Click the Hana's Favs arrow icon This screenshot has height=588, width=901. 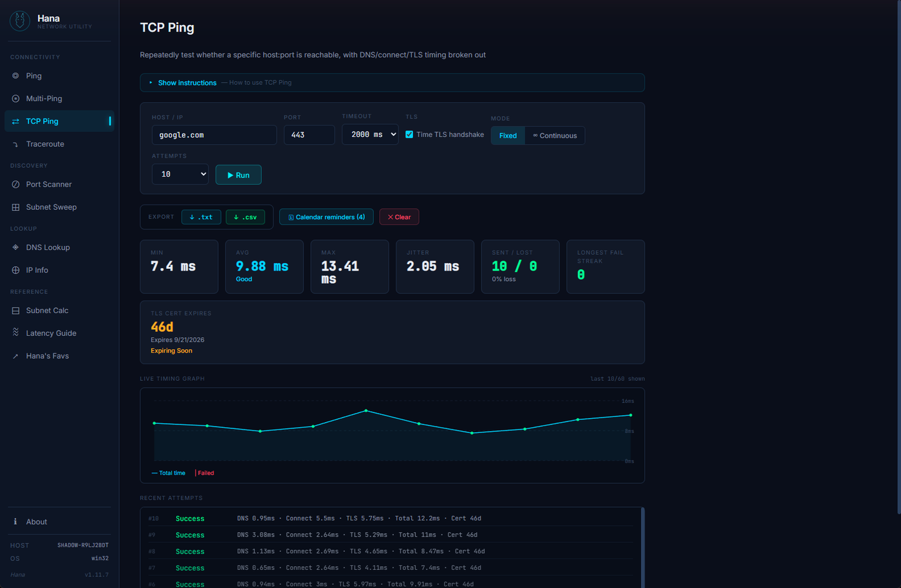coord(15,356)
